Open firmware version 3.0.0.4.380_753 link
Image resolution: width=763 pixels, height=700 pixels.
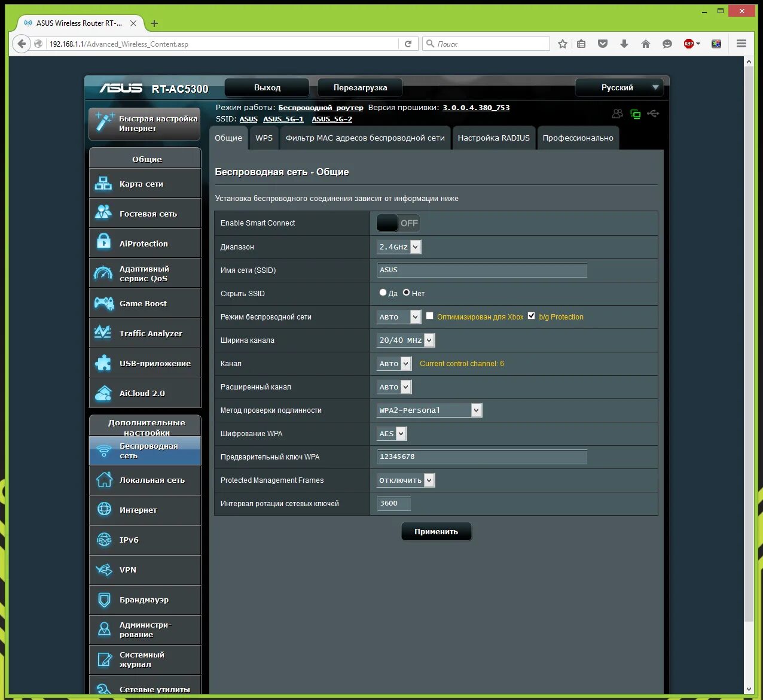(476, 108)
